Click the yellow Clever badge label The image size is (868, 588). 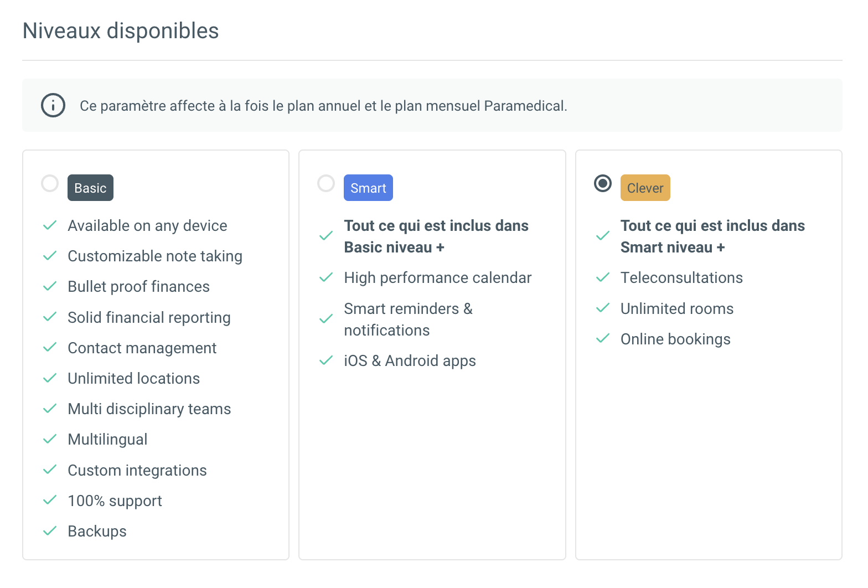645,188
